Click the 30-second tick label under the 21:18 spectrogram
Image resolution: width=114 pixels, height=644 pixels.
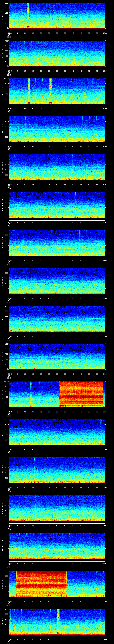point(57,184)
